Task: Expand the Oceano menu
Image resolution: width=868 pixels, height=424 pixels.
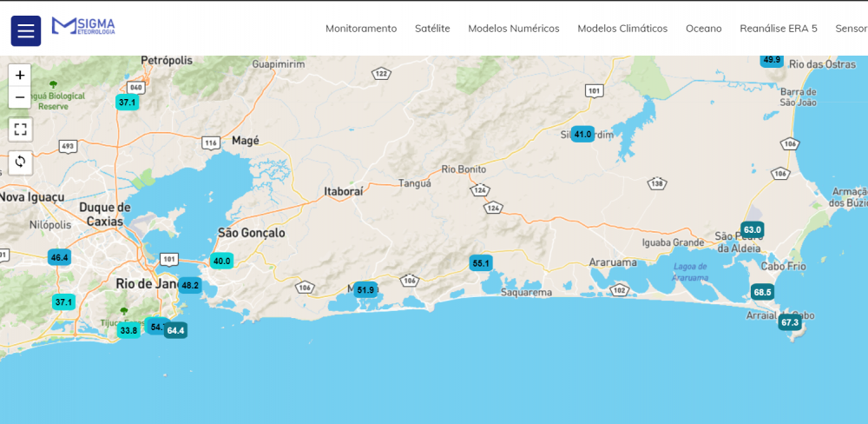Action: pos(703,29)
